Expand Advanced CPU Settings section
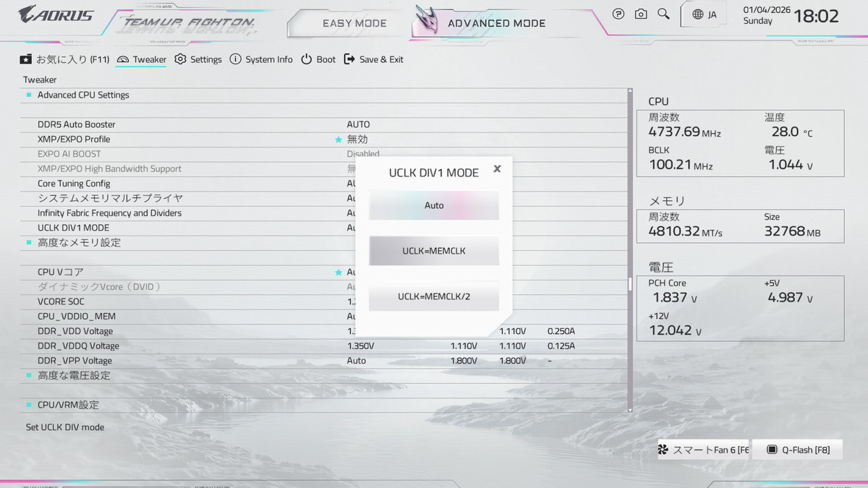This screenshot has width=868, height=488. click(x=83, y=95)
